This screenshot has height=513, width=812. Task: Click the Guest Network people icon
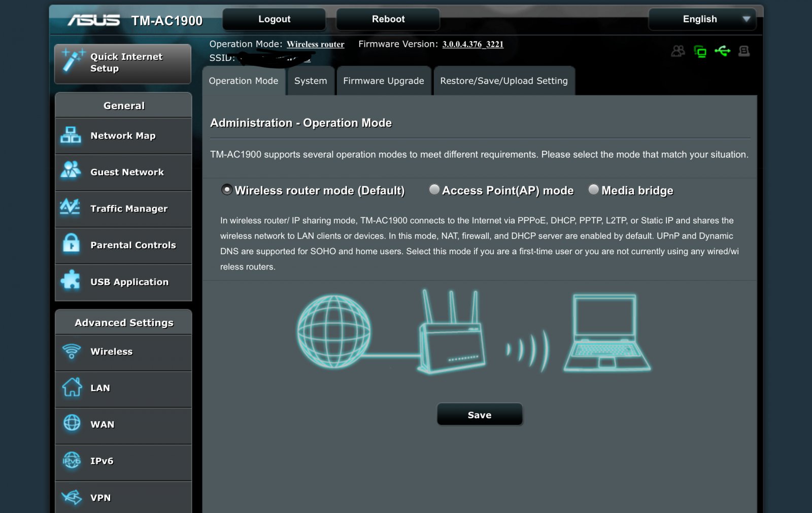[71, 170]
